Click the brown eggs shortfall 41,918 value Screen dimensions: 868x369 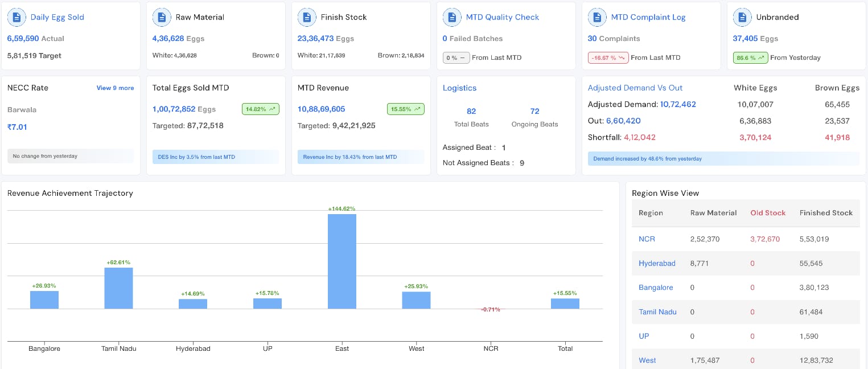point(837,137)
